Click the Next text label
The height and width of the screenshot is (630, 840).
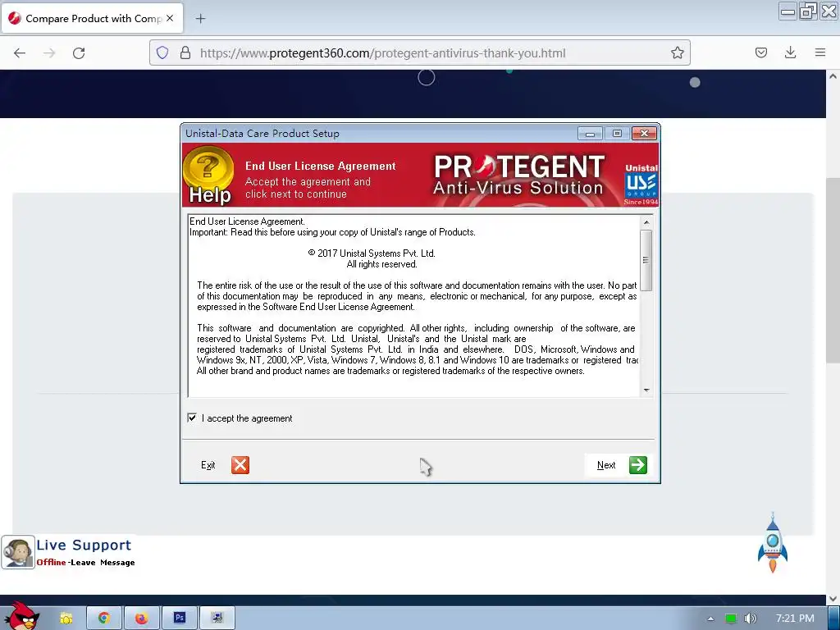pyautogui.click(x=606, y=465)
